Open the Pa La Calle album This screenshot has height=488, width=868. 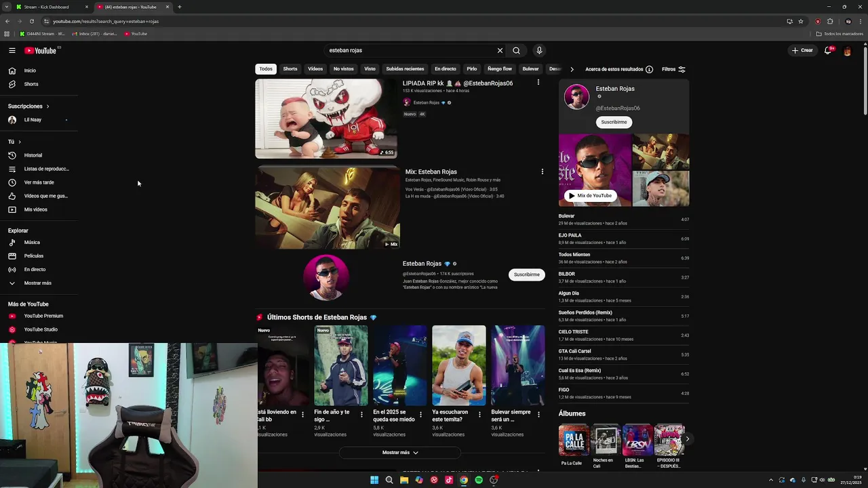tap(574, 445)
